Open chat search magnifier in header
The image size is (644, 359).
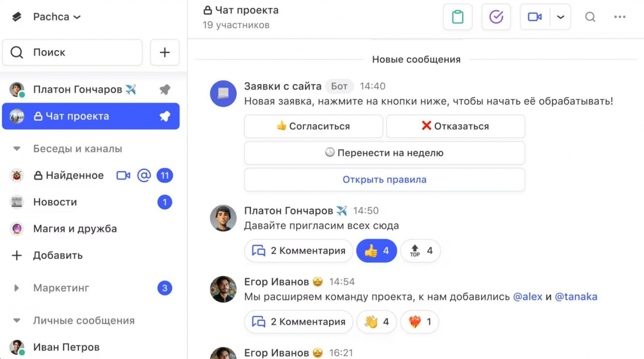pos(590,17)
